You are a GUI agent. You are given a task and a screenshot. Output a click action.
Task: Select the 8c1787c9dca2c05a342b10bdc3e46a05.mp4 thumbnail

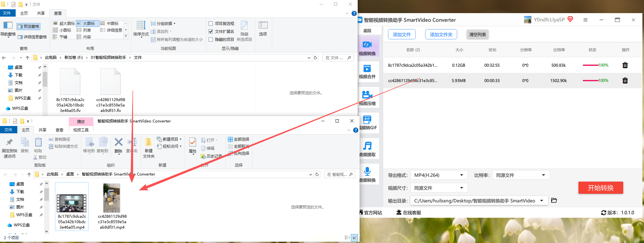coord(72,207)
